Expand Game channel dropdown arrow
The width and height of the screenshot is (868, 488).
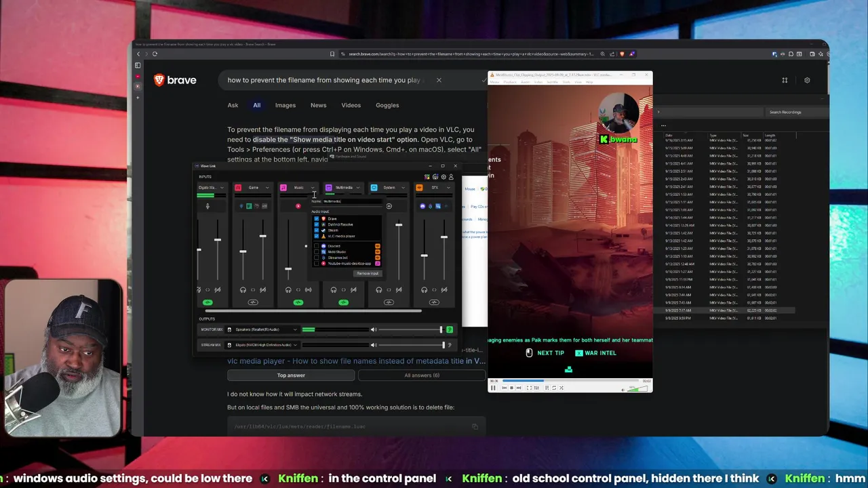click(267, 188)
